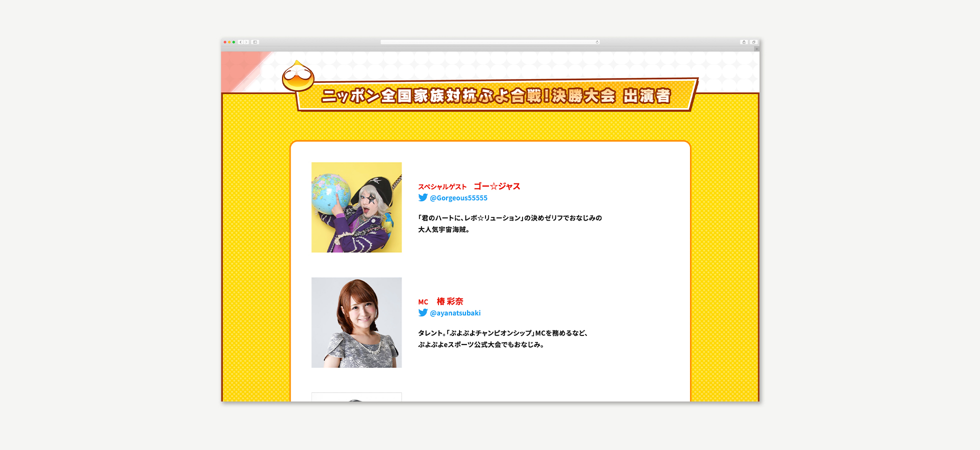Open the Twitter bird icon beside @Gorgeous55555
Screen dimensions: 980x450
pos(423,197)
